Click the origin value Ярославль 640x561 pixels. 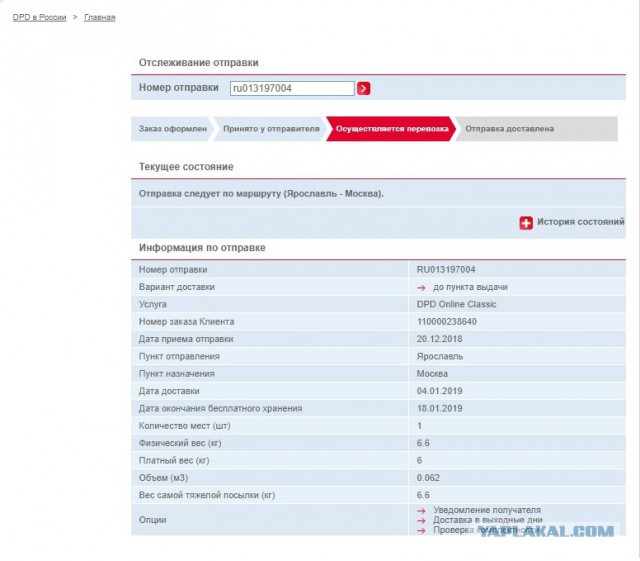tap(440, 356)
